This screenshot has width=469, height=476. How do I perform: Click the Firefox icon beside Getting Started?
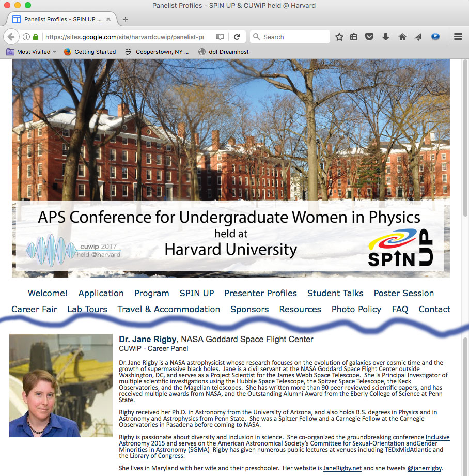click(67, 52)
